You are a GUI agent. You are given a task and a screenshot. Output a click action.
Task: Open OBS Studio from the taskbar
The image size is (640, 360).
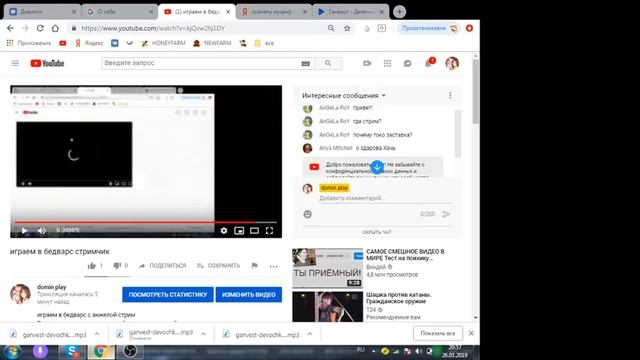tap(130, 351)
